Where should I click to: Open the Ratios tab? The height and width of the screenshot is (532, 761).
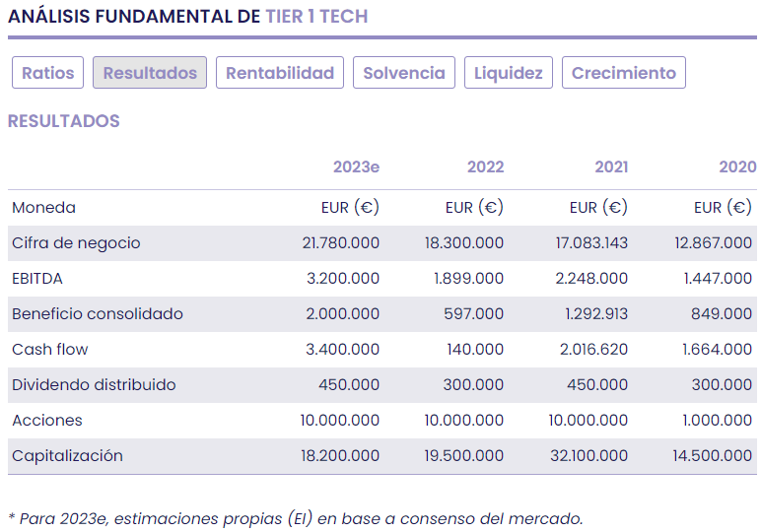(48, 73)
